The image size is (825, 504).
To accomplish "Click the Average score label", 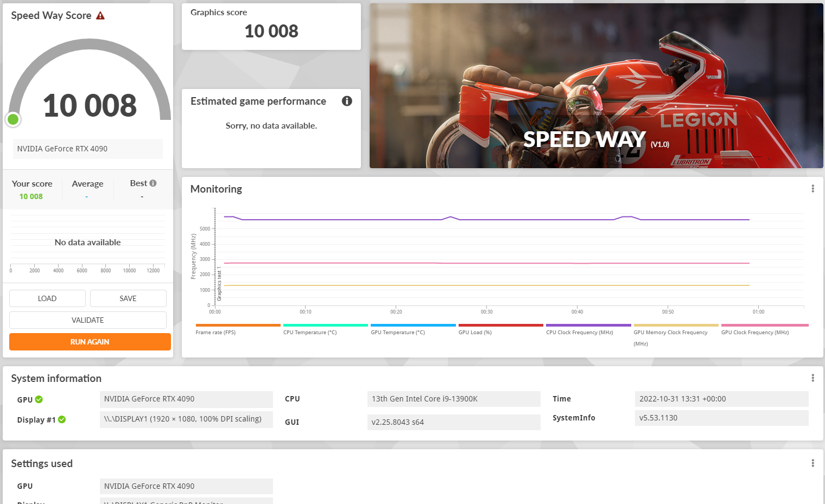I will click(87, 184).
